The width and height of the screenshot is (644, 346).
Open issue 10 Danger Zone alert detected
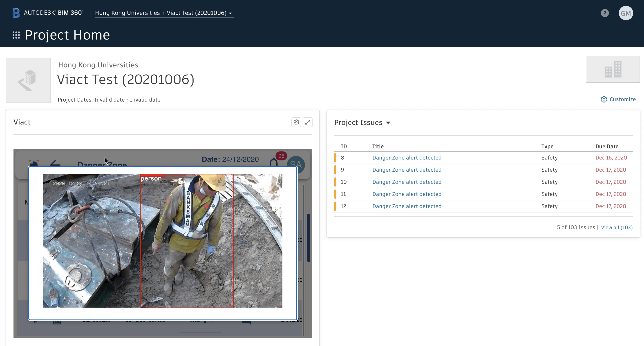click(x=407, y=182)
